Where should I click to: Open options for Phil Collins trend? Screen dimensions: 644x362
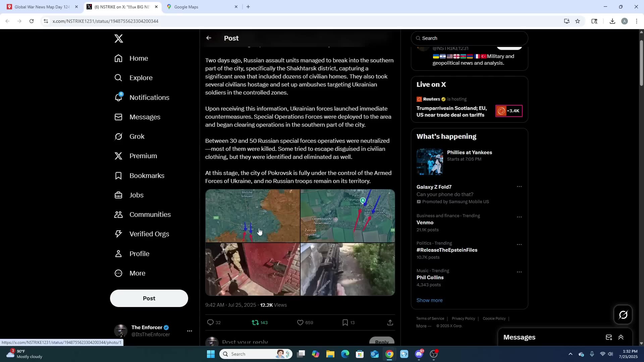coord(519,272)
